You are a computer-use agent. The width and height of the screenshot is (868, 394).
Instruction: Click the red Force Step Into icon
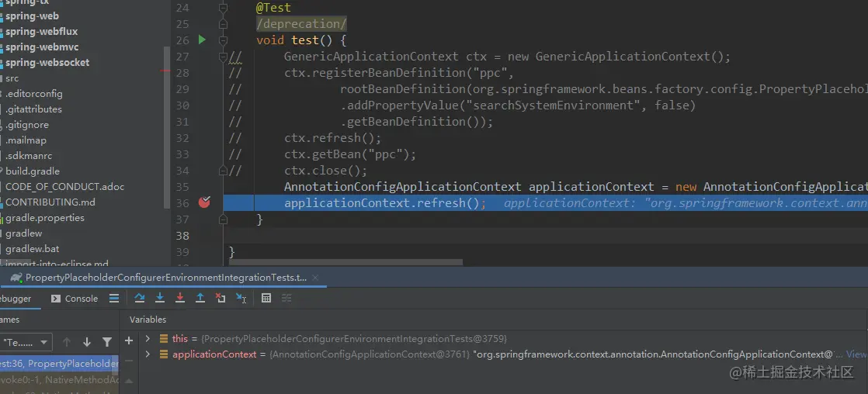(x=180, y=299)
